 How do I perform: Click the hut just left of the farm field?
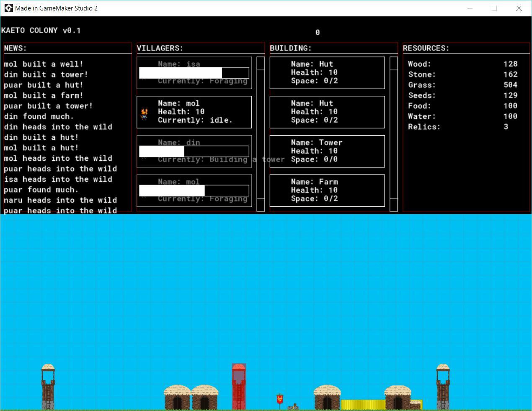pos(327,398)
